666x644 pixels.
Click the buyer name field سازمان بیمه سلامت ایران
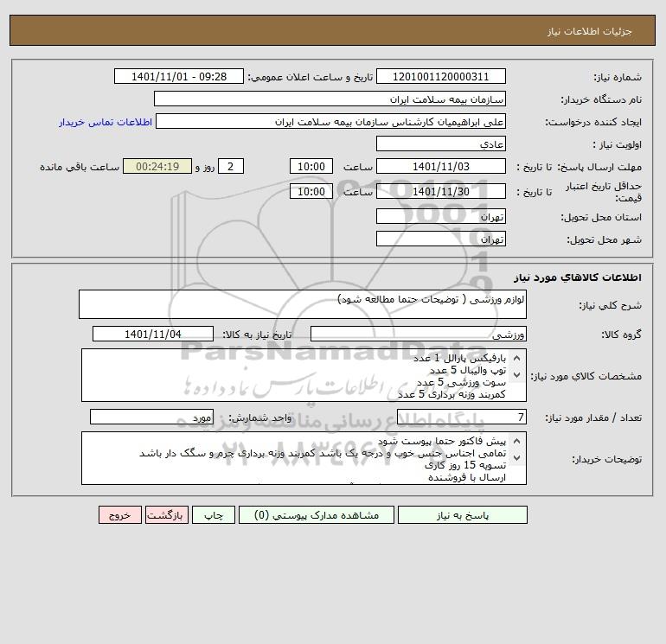click(x=330, y=99)
